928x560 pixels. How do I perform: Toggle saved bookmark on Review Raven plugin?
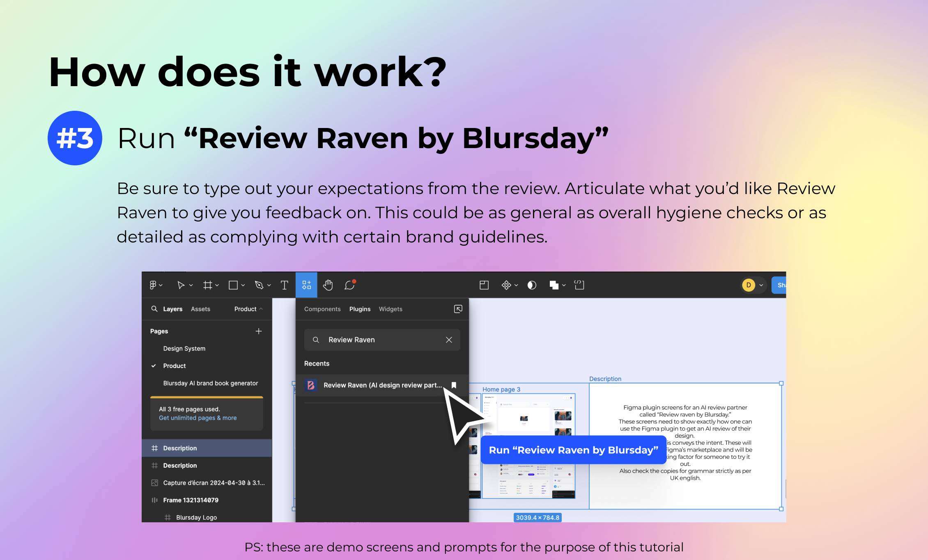click(454, 385)
